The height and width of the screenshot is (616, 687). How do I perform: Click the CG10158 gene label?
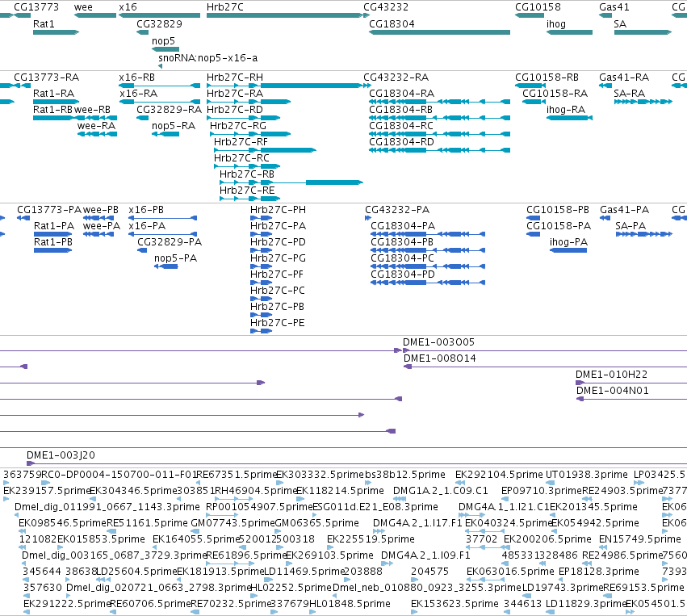point(538,7)
